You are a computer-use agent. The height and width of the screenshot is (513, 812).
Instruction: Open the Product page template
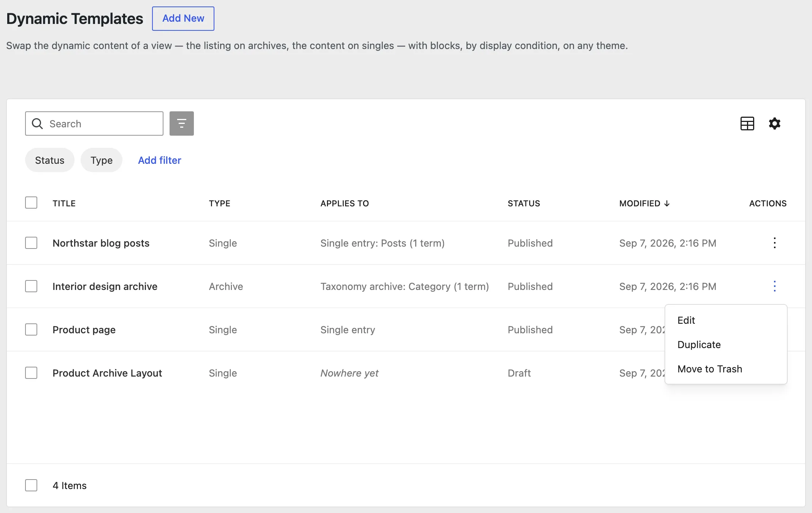pos(84,330)
